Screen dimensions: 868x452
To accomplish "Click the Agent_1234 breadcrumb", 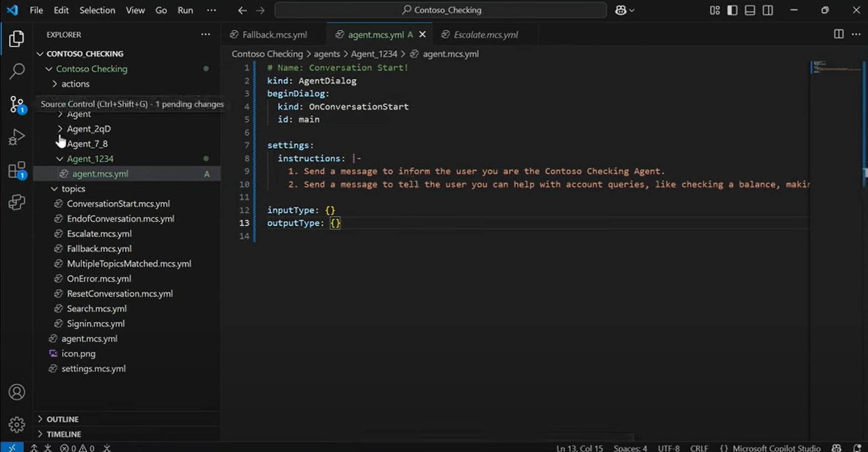I will pos(374,54).
